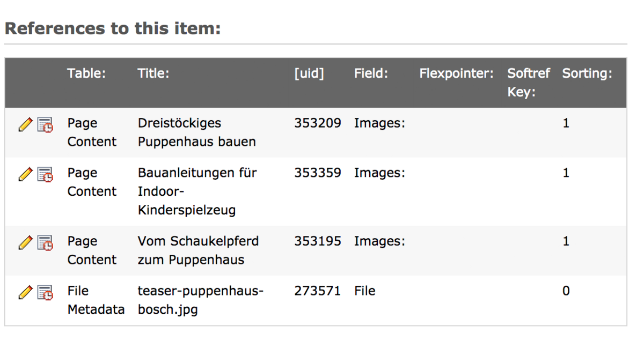Click the Title: column header
Viewport: 644px width, 347px height.
[153, 73]
